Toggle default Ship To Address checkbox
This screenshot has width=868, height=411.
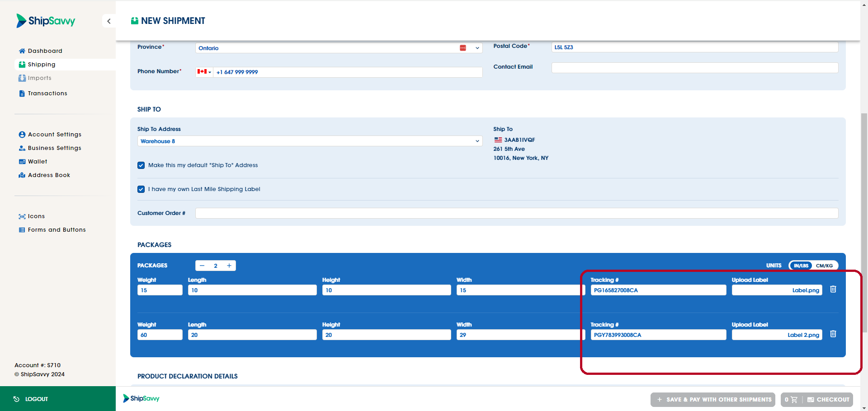pos(141,165)
